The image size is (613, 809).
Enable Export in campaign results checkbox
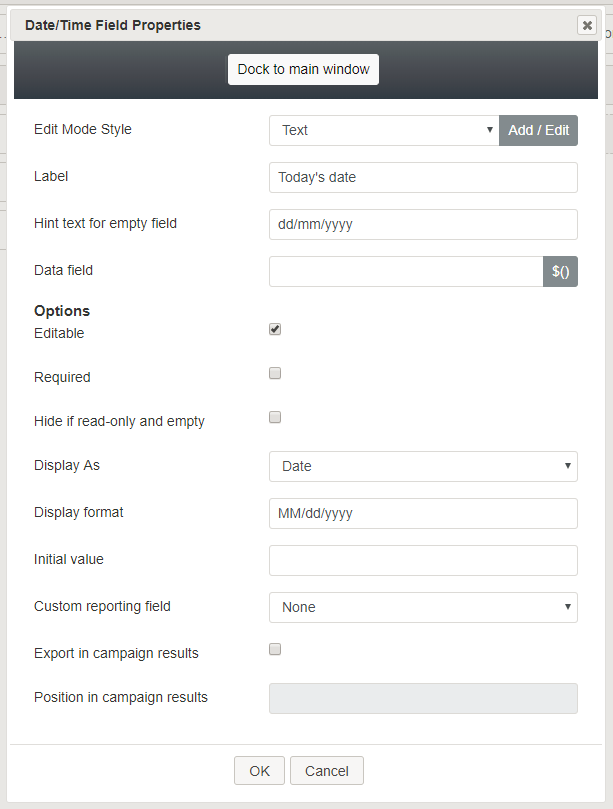[275, 649]
